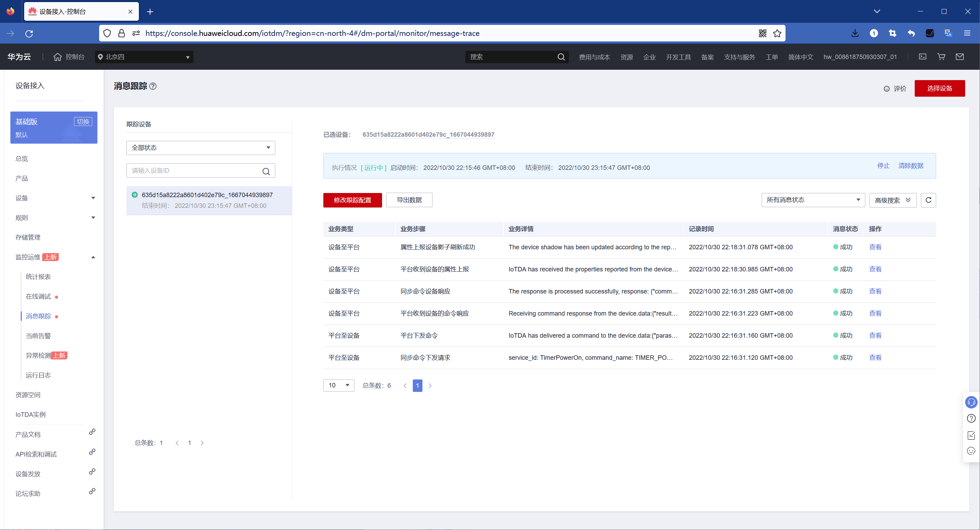Click the refresh icon next to 高级搜索
Viewport: 980px width, 530px height.
coord(928,200)
